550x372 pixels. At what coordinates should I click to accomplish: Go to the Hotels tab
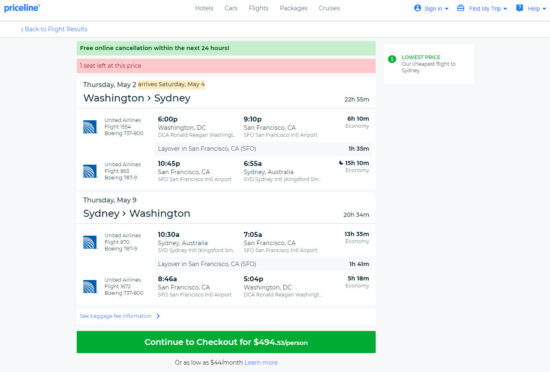tap(204, 8)
